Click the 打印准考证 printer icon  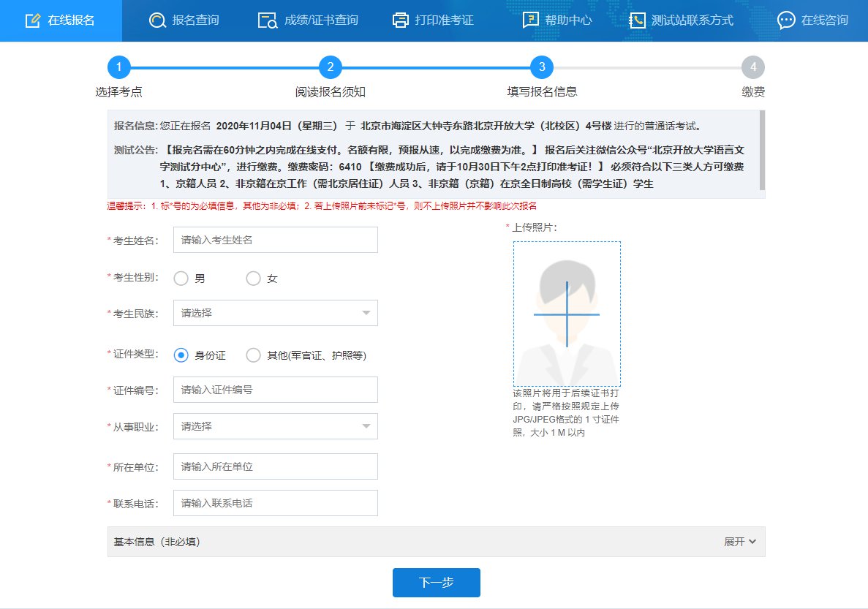(x=400, y=20)
